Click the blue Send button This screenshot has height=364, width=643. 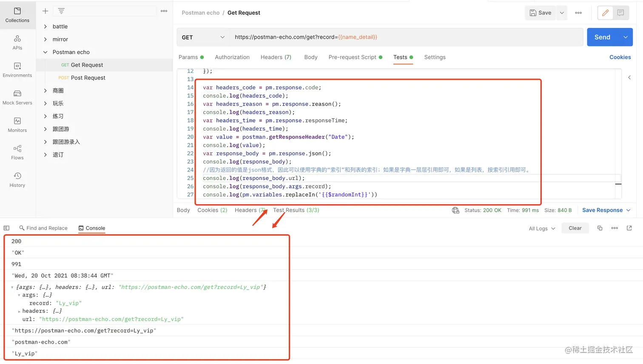click(603, 37)
